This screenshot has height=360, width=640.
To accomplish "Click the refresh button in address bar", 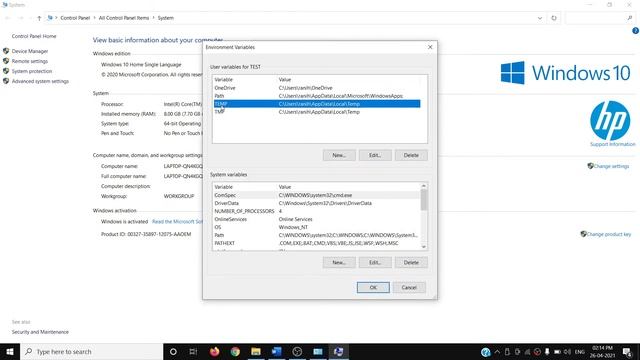I will tap(554, 18).
